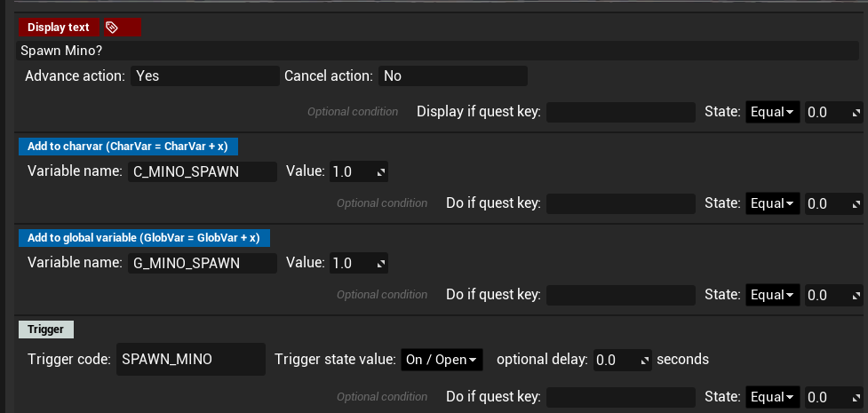The width and height of the screenshot is (868, 413).
Task: Click the red Display text header
Action: (59, 28)
